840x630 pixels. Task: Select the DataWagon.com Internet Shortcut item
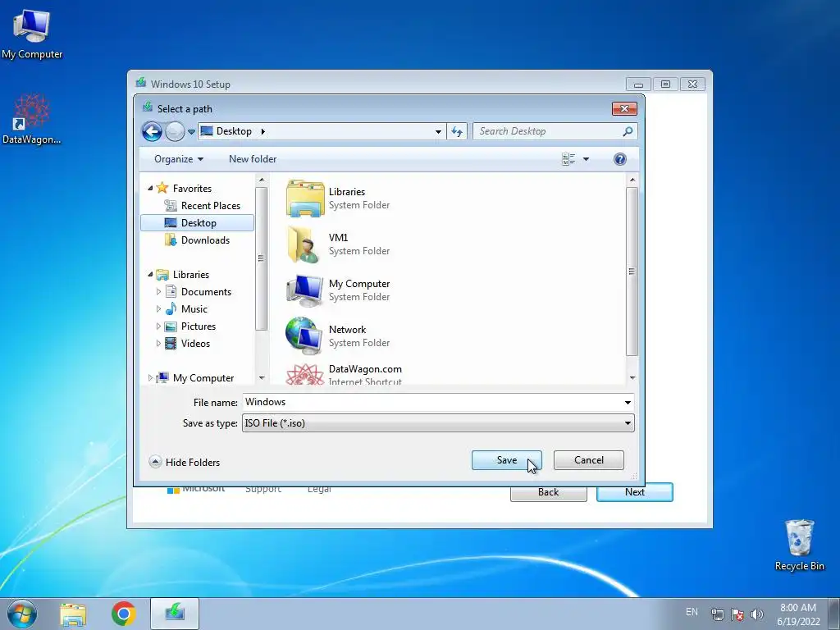[344, 374]
